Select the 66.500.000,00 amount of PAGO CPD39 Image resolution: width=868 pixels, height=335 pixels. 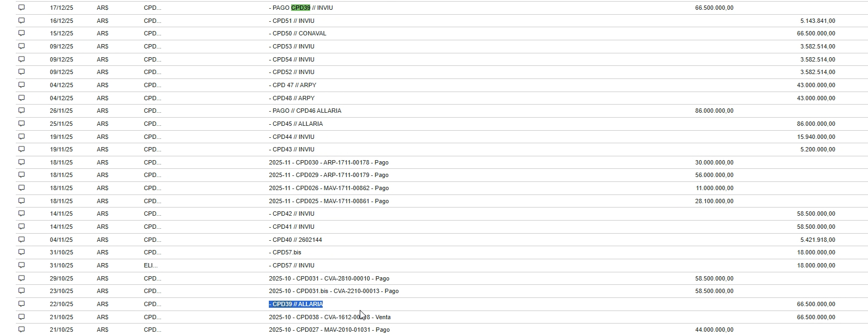click(714, 8)
